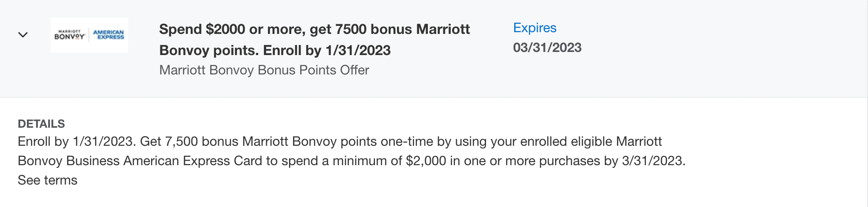Collapse the offer with the chevron arrow

click(23, 35)
